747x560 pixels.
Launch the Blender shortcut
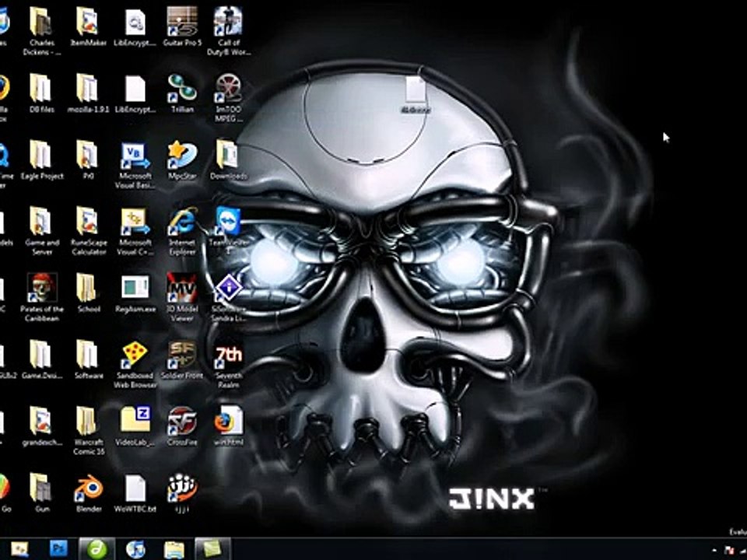tap(88, 493)
